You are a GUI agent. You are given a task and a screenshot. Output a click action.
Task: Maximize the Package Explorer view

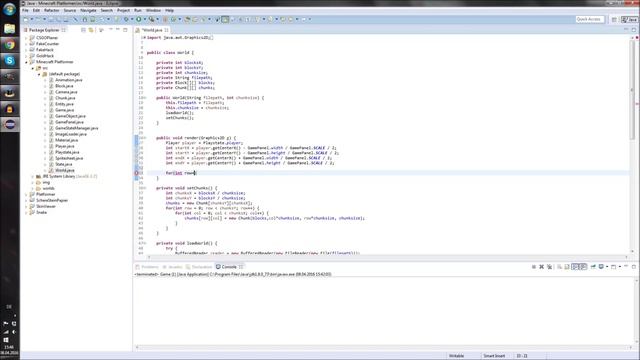coord(125,29)
